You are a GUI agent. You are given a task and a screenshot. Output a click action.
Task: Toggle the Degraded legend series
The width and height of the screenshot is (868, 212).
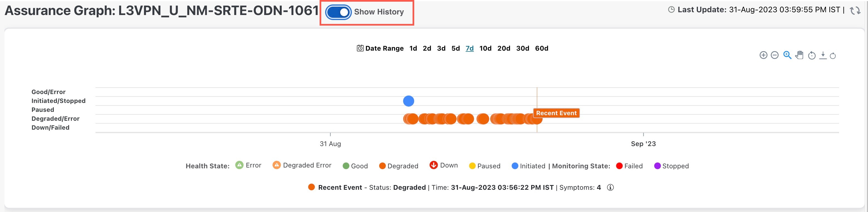(x=399, y=166)
